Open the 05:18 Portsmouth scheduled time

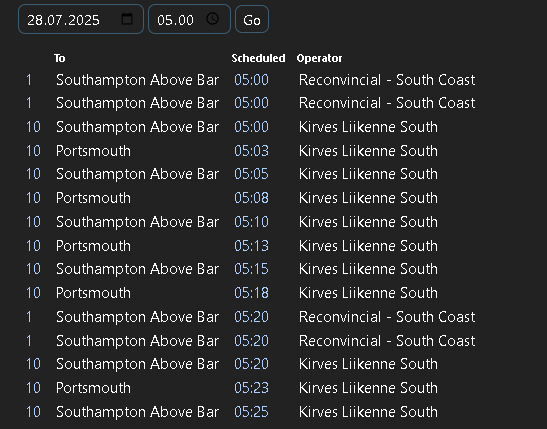click(251, 293)
